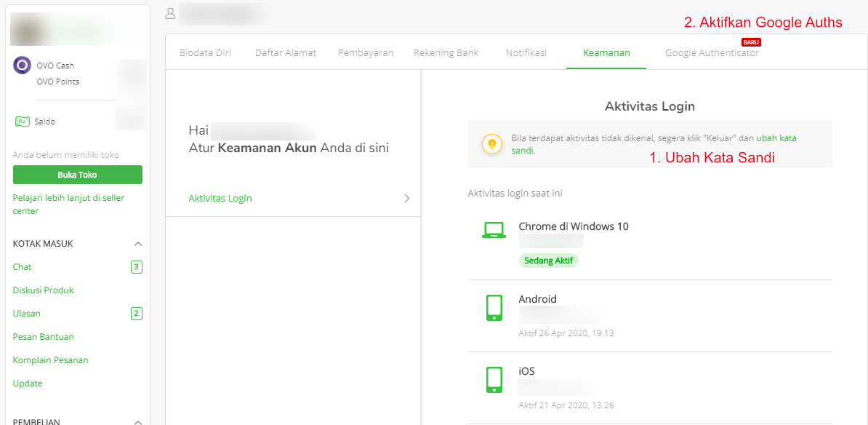This screenshot has width=868, height=425.
Task: Click the OVO Cash purple icon
Action: 22,65
